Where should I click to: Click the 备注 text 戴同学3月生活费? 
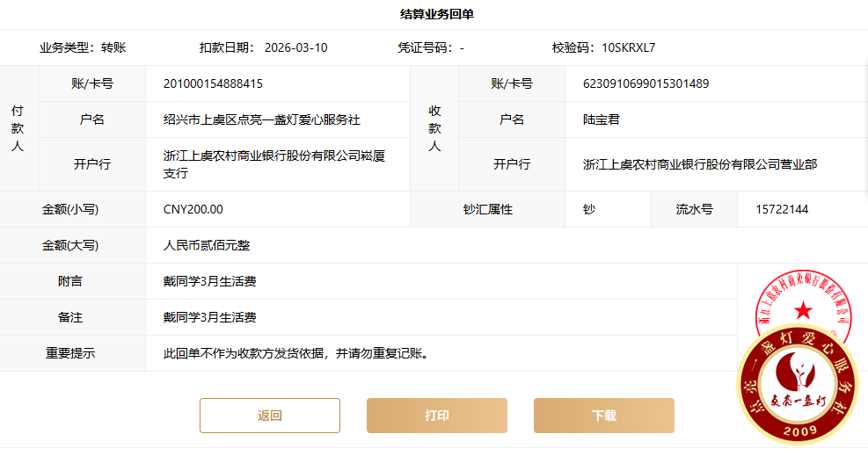(210, 318)
